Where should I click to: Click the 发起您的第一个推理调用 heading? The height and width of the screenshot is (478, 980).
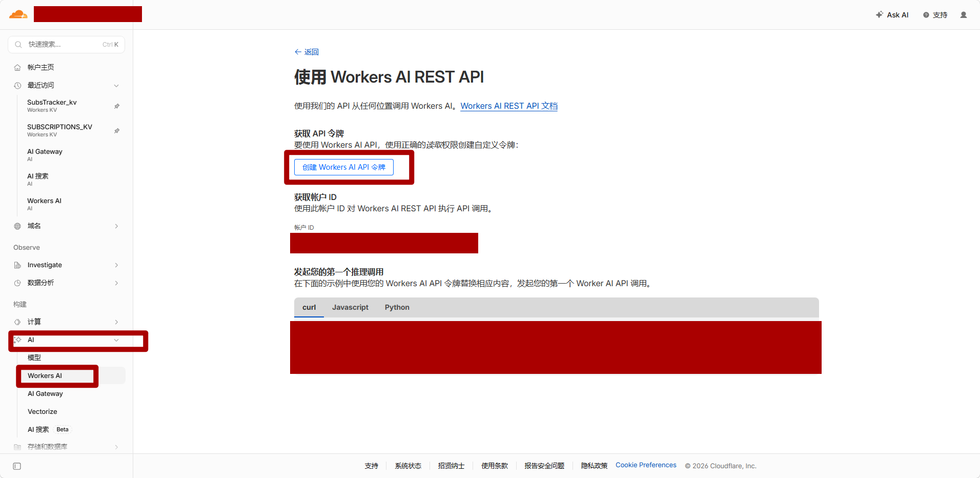pos(339,272)
